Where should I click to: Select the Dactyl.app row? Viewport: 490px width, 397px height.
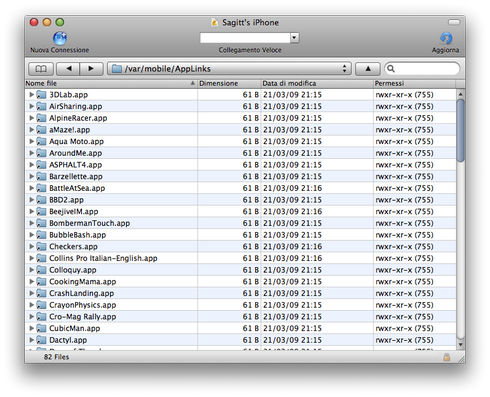coord(241,340)
